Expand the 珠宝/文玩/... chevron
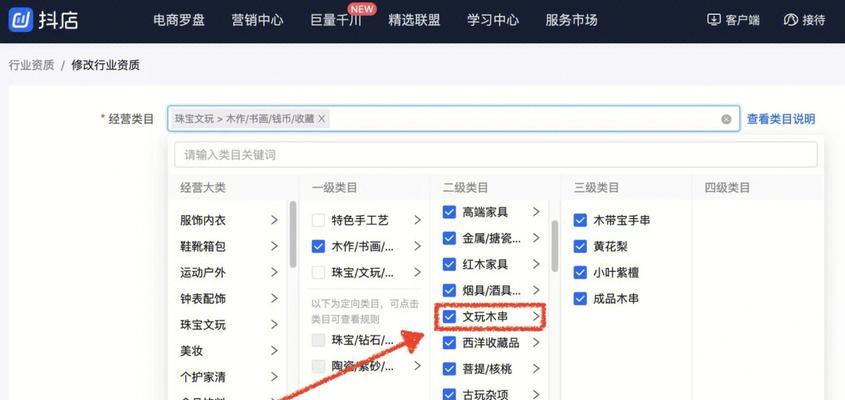Image resolution: width=845 pixels, height=400 pixels. [x=417, y=272]
